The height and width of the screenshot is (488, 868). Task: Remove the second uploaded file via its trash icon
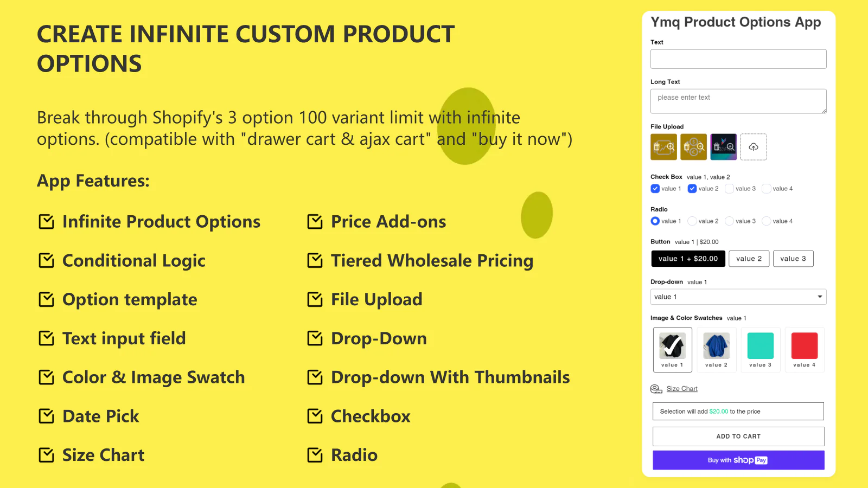click(x=687, y=147)
